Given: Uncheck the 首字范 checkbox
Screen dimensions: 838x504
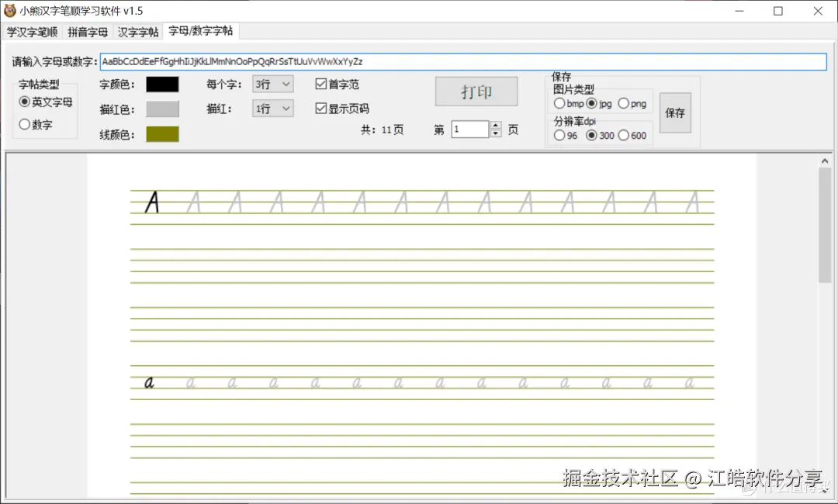Looking at the screenshot, I should point(322,84).
